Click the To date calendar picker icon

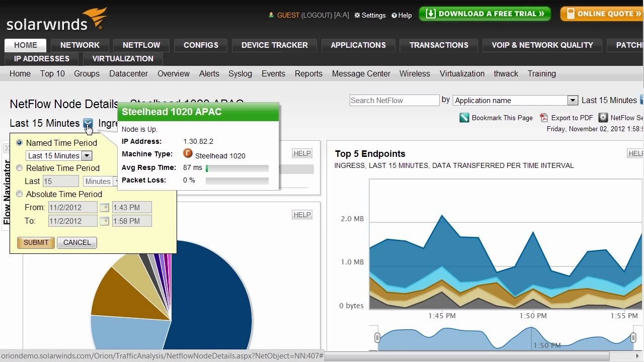pyautogui.click(x=105, y=221)
